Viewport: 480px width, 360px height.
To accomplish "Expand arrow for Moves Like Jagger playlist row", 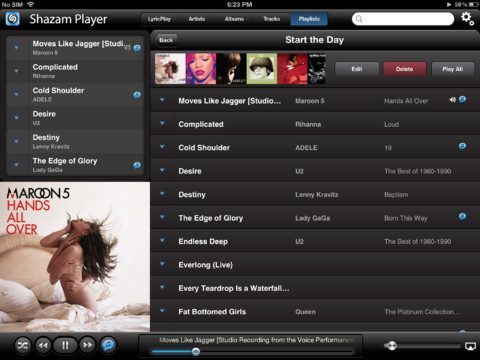I will pos(162,100).
